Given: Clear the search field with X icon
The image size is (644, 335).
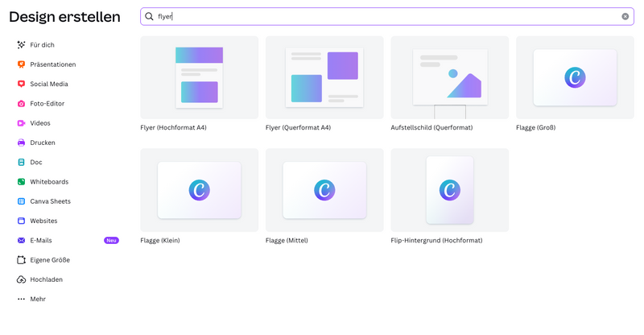Looking at the screenshot, I should [625, 16].
